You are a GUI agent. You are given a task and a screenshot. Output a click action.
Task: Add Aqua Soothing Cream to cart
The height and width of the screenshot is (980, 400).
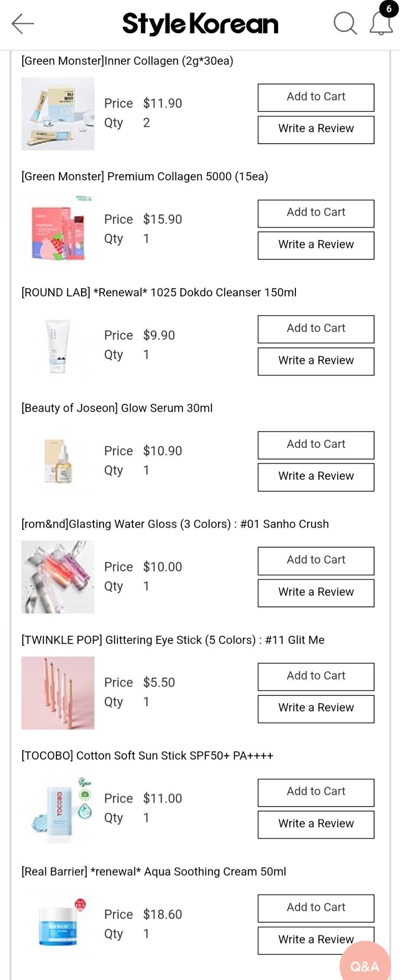[x=316, y=908]
